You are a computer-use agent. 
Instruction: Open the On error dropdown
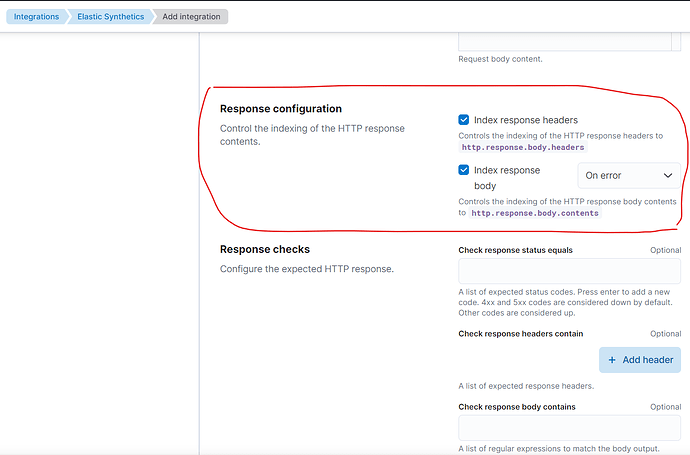pyautogui.click(x=628, y=176)
